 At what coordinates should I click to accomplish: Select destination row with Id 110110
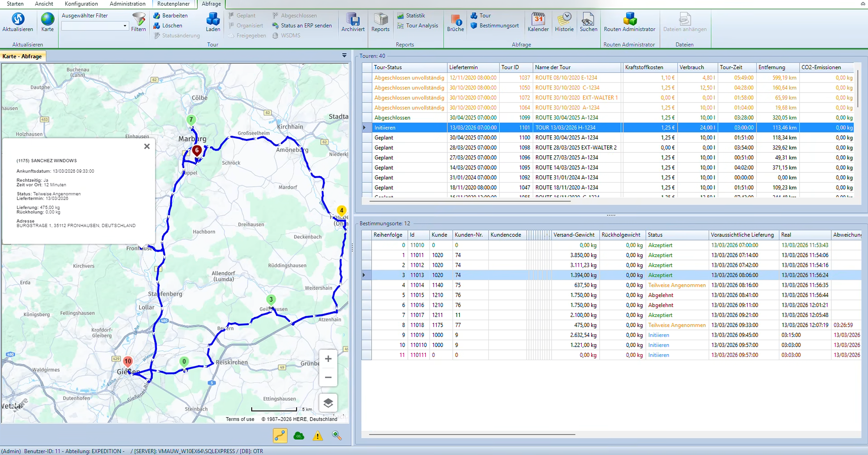click(611, 345)
